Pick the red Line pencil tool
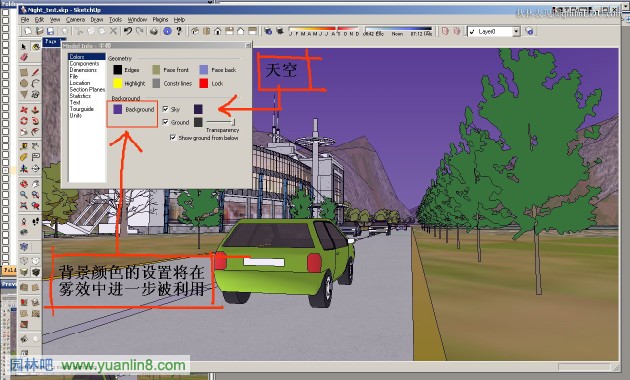Image resolution: width=630 pixels, height=380 pixels. pos(35,72)
